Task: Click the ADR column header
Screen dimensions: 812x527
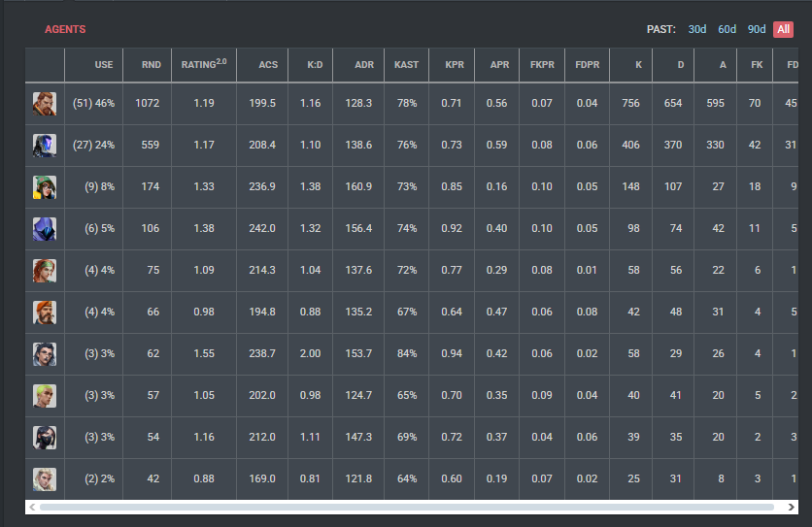Action: pyautogui.click(x=358, y=65)
